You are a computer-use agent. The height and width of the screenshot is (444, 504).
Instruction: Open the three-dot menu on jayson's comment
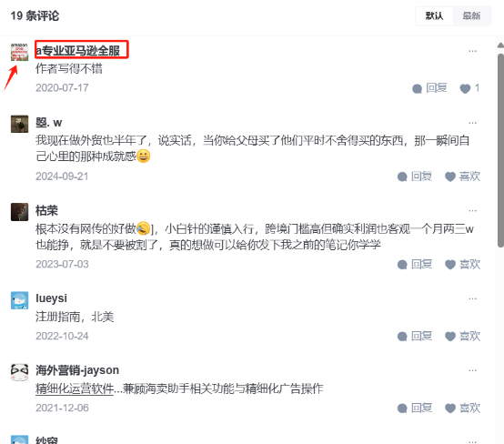point(472,370)
